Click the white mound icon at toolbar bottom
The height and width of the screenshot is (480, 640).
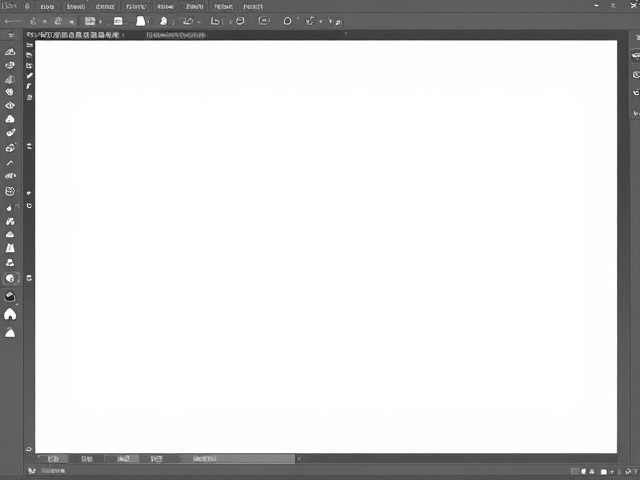(x=10, y=333)
